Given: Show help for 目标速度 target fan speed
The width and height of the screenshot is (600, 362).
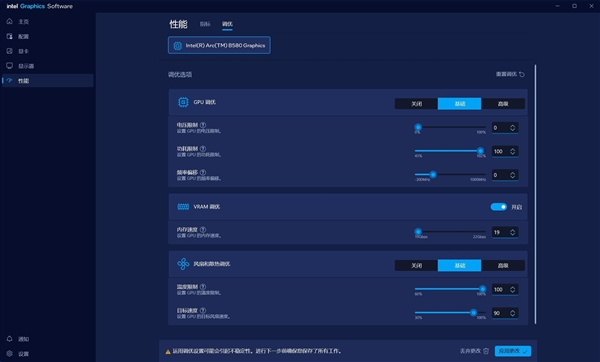Looking at the screenshot, I should click(203, 310).
